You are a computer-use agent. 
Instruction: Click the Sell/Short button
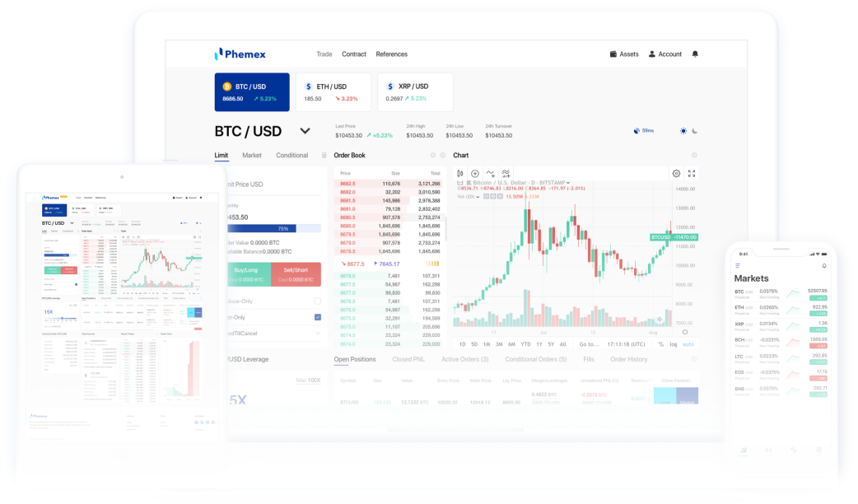pyautogui.click(x=296, y=274)
